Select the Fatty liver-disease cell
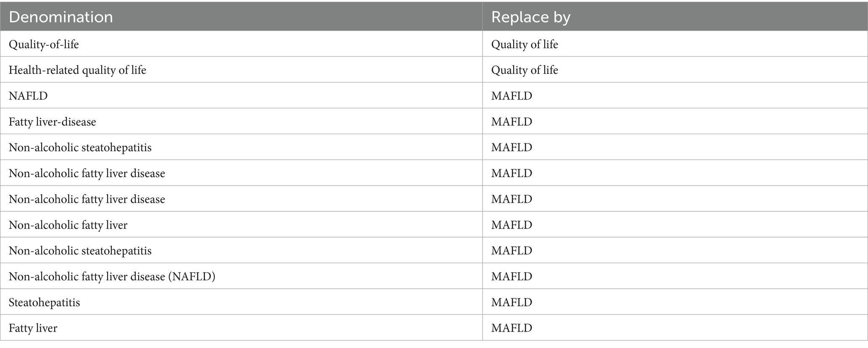The height and width of the screenshot is (348, 868). click(52, 122)
